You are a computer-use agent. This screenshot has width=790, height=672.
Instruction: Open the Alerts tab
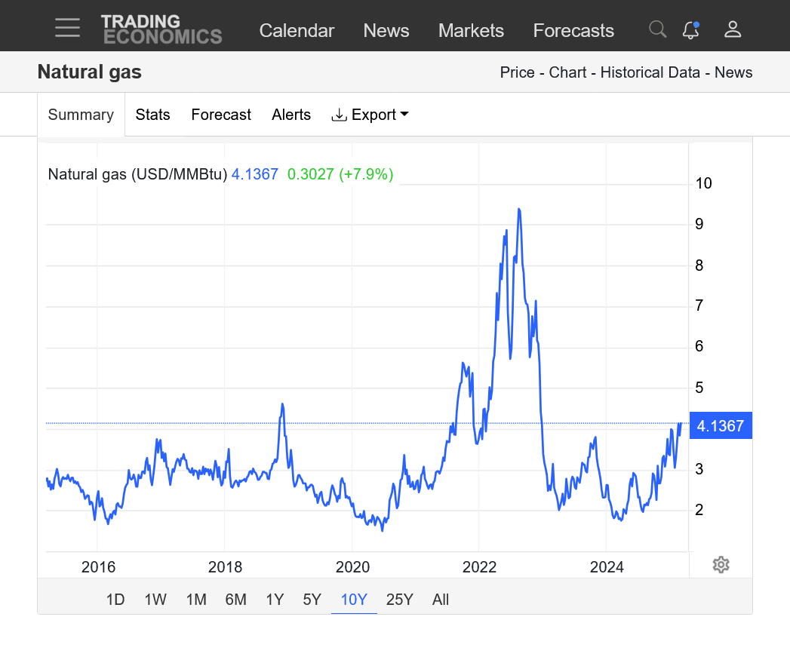(291, 115)
